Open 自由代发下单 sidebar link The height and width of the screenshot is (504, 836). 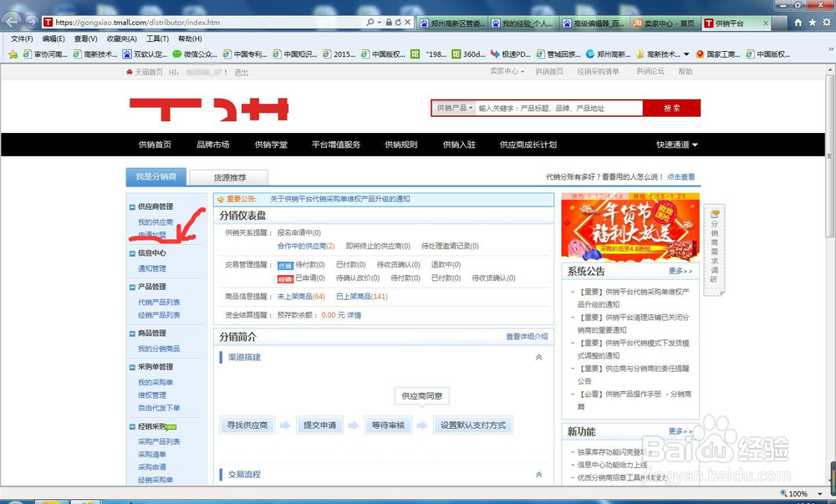coord(159,408)
